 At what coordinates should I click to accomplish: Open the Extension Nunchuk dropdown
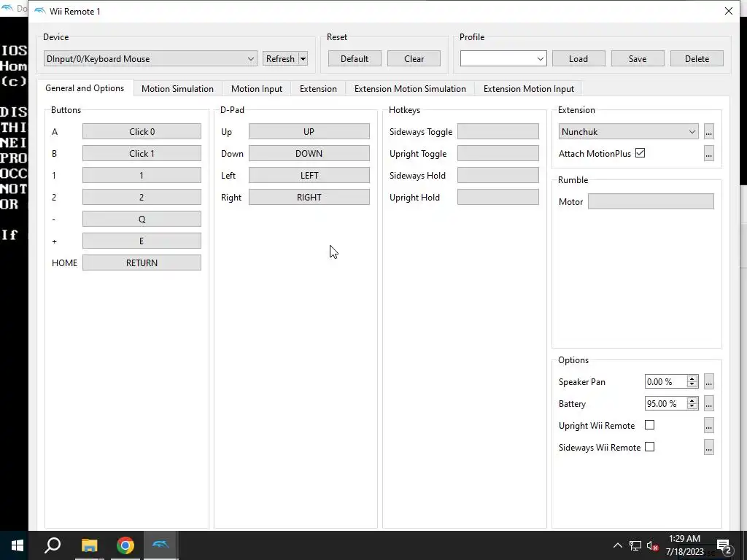[x=628, y=131]
